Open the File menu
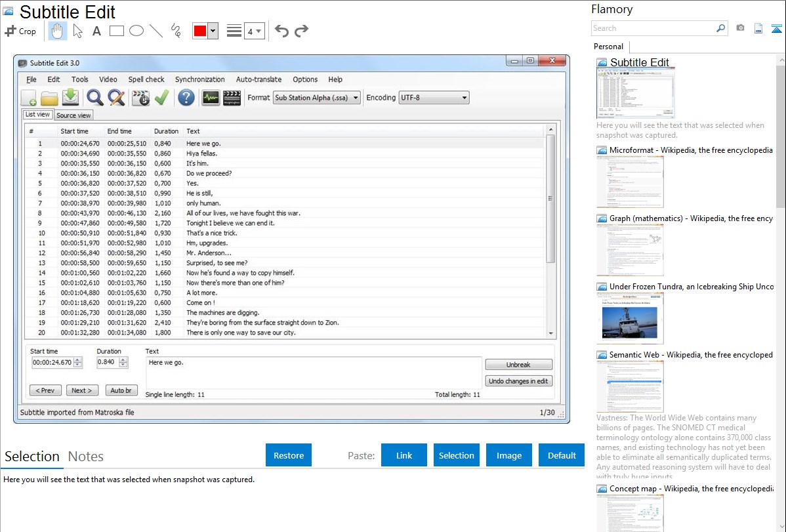This screenshot has height=532, width=786. (31, 79)
